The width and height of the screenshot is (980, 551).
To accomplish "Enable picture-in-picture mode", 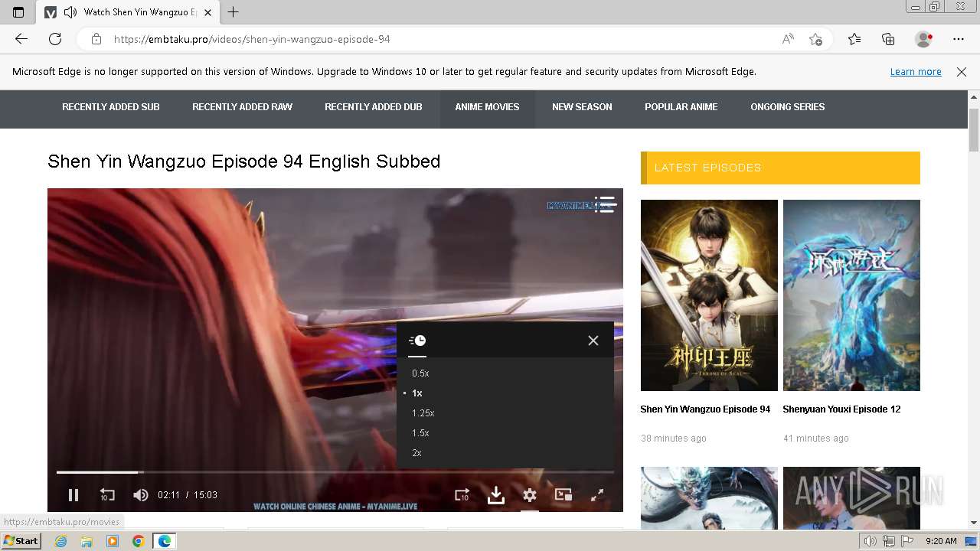I will coord(563,494).
